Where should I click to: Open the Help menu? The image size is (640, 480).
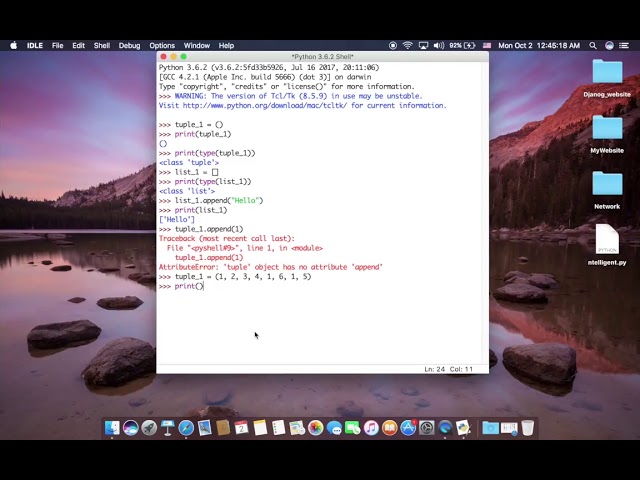(x=226, y=45)
